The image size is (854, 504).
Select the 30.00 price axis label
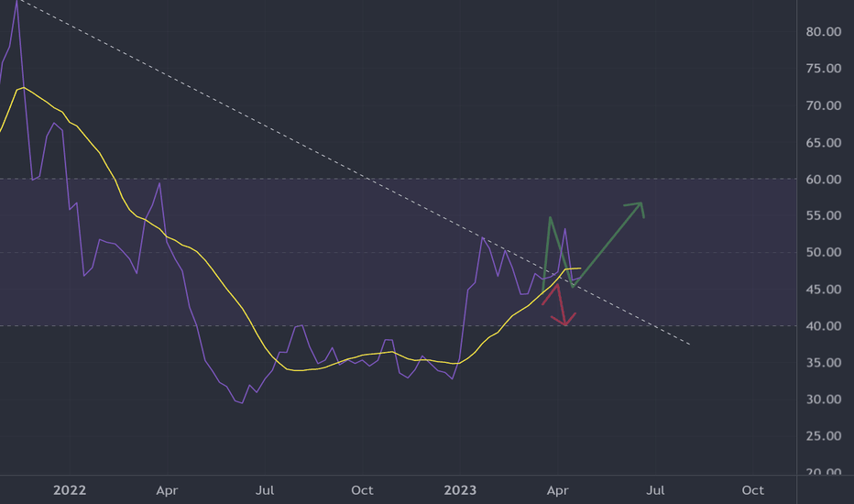tap(824, 399)
